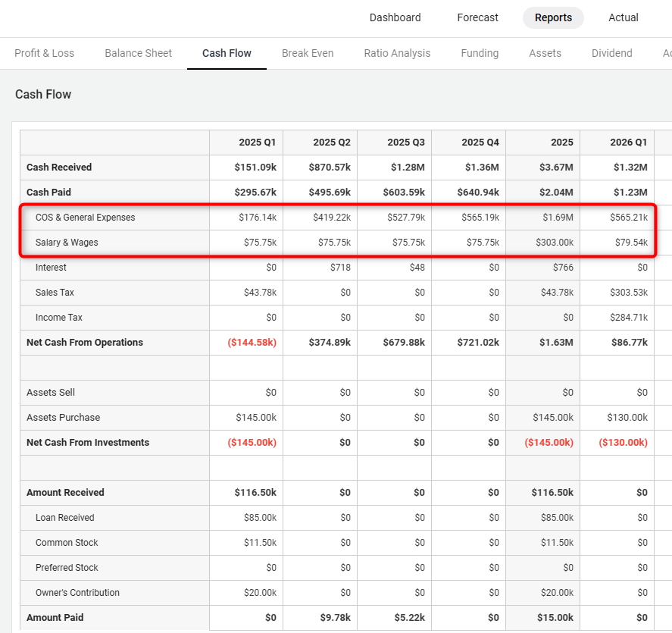Select the COS & General Expenses row label
Image resolution: width=672 pixels, height=633 pixels.
click(x=85, y=218)
